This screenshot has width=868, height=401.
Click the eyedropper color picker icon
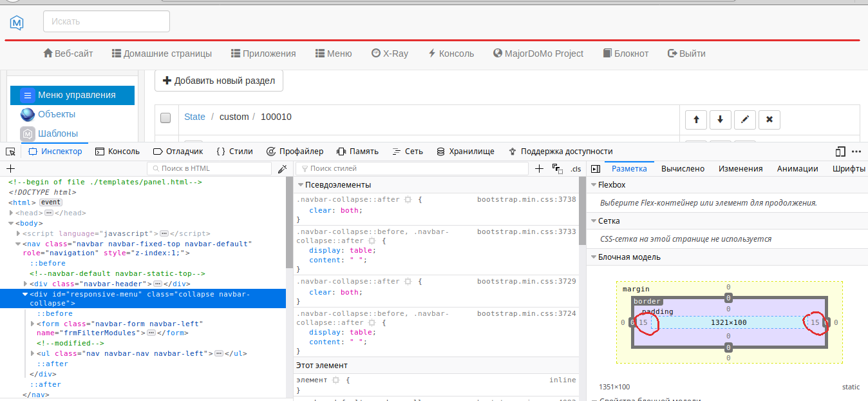click(281, 169)
